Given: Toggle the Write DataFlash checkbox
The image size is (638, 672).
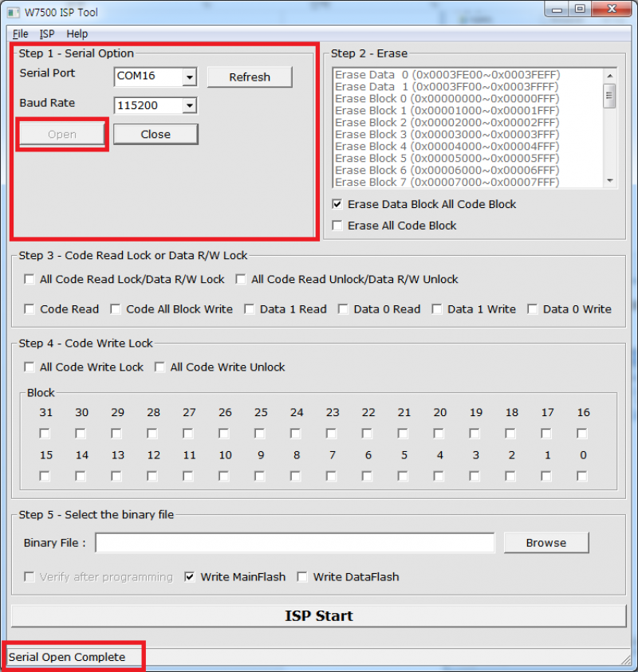Looking at the screenshot, I should pos(303,577).
